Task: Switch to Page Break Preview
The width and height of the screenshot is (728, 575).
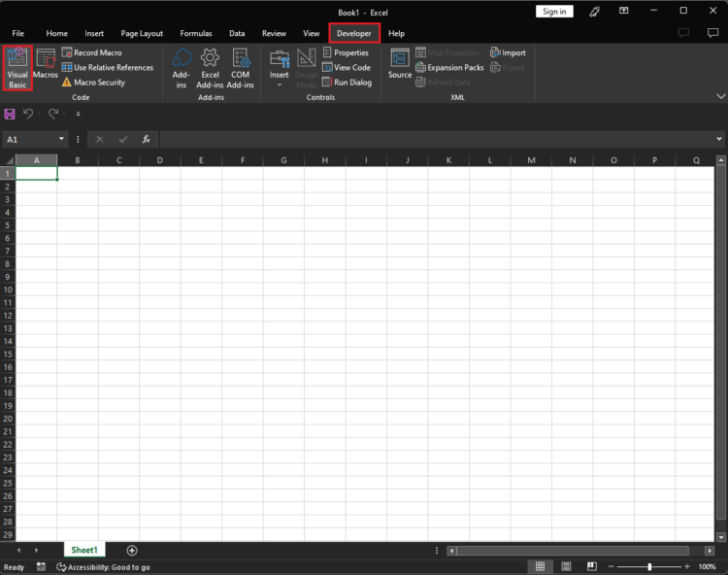Action: pos(591,566)
